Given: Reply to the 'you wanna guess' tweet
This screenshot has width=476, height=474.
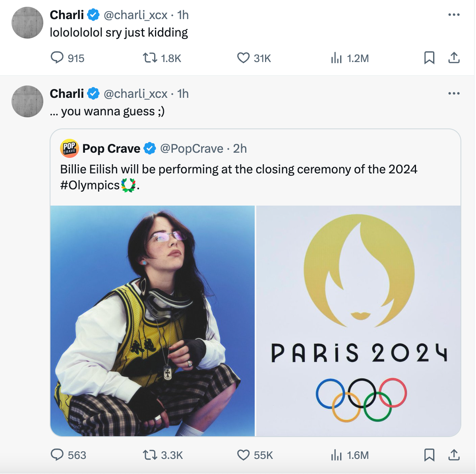Looking at the screenshot, I should point(57,455).
